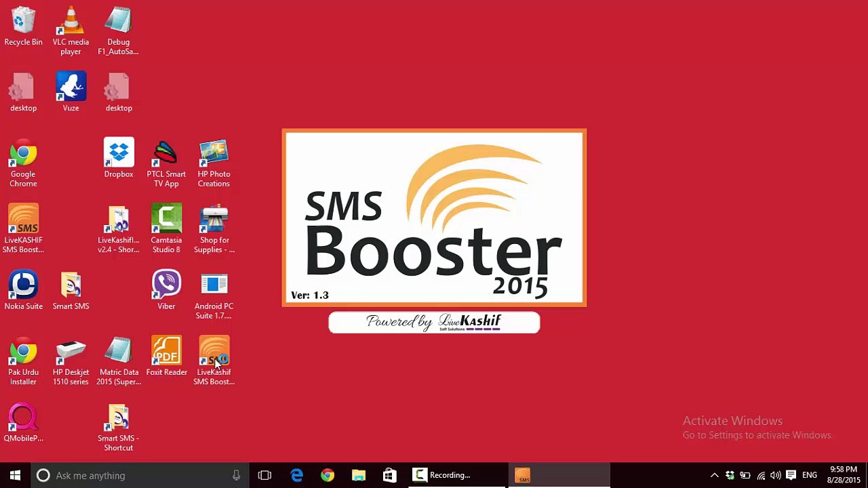Viewport: 868px width, 488px height.
Task: Launch Foxit Reader desktop shortcut
Action: (166, 357)
